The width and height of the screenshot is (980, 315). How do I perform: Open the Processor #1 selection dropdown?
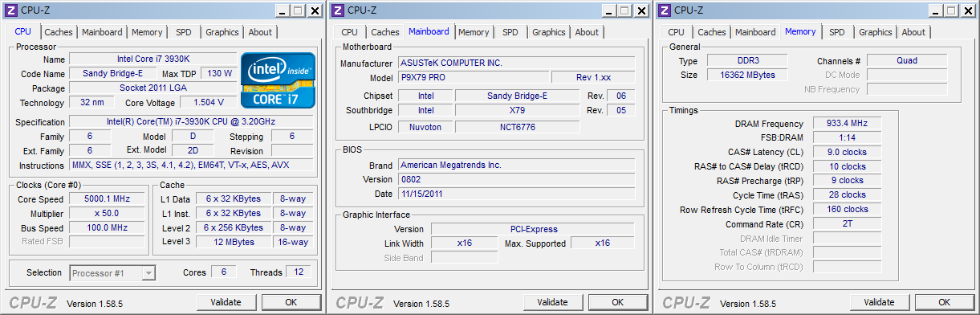coord(112,273)
